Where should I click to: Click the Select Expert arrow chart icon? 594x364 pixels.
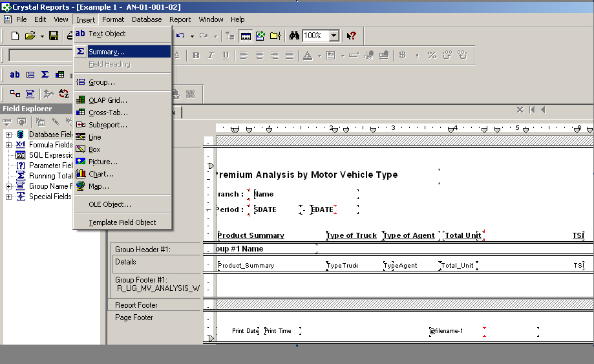(48, 93)
